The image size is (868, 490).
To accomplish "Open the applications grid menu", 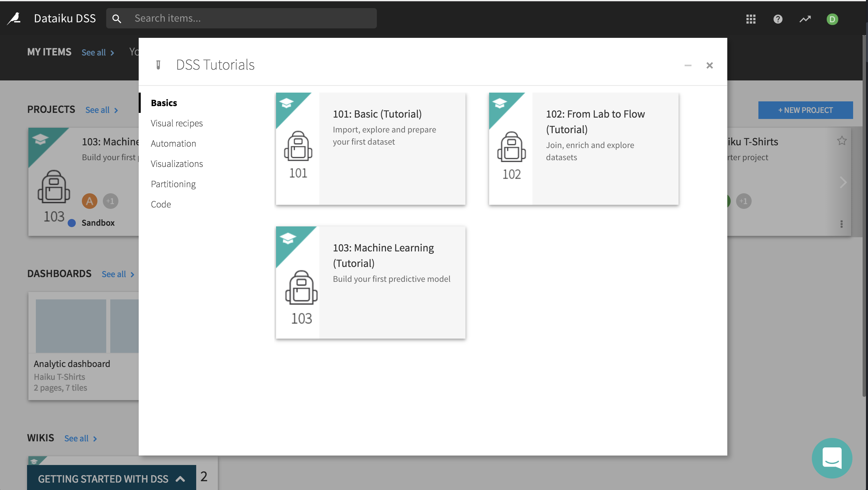I will (751, 19).
